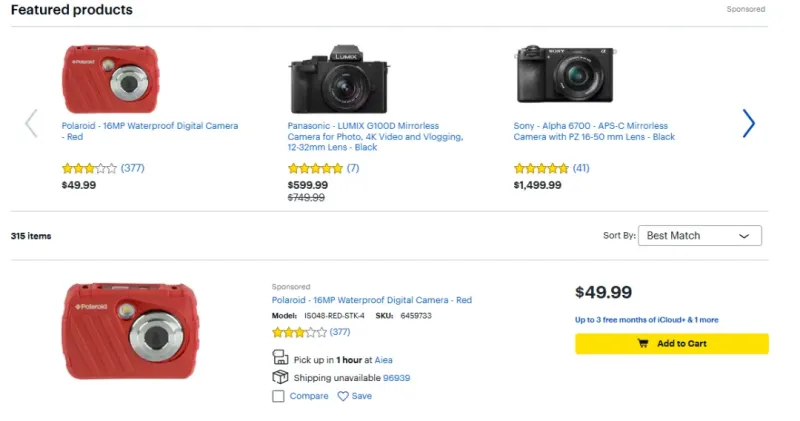Viewport: 800px width, 421px height.
Task: Change shipping ZIP code 96939
Action: (396, 378)
